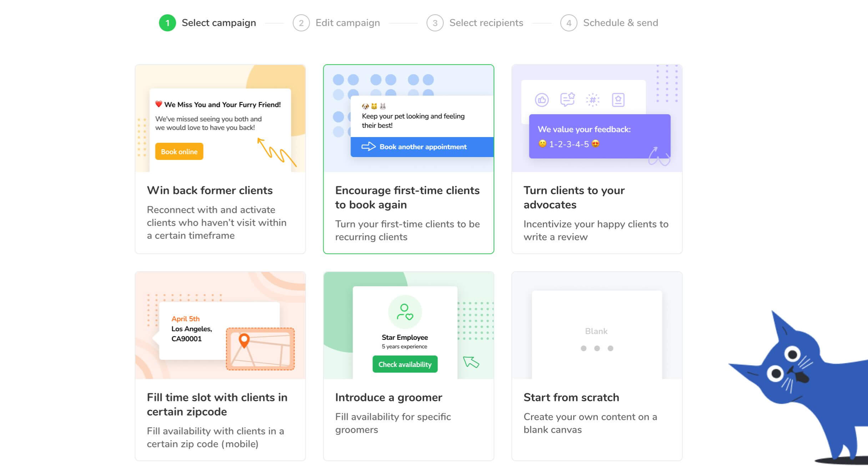Open the Start from scratch card
Image resolution: width=868 pixels, height=474 pixels.
click(596, 362)
